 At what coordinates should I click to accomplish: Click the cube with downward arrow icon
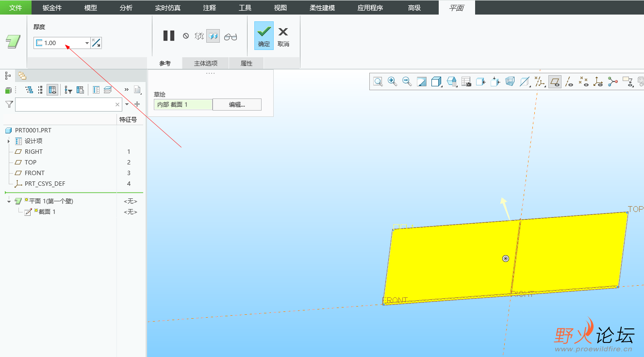(495, 81)
